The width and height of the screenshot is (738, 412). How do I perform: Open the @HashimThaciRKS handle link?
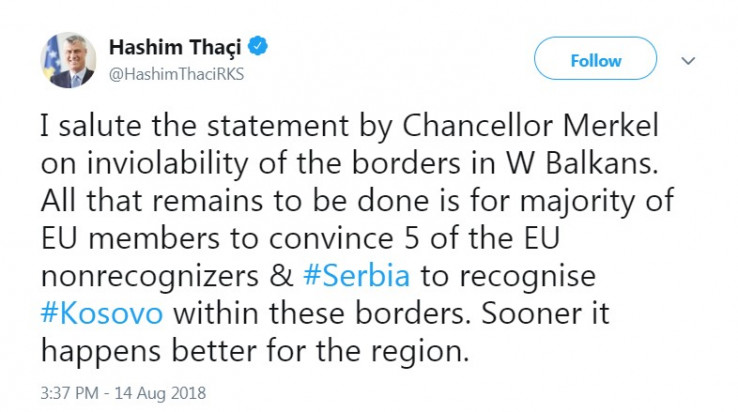pos(176,72)
